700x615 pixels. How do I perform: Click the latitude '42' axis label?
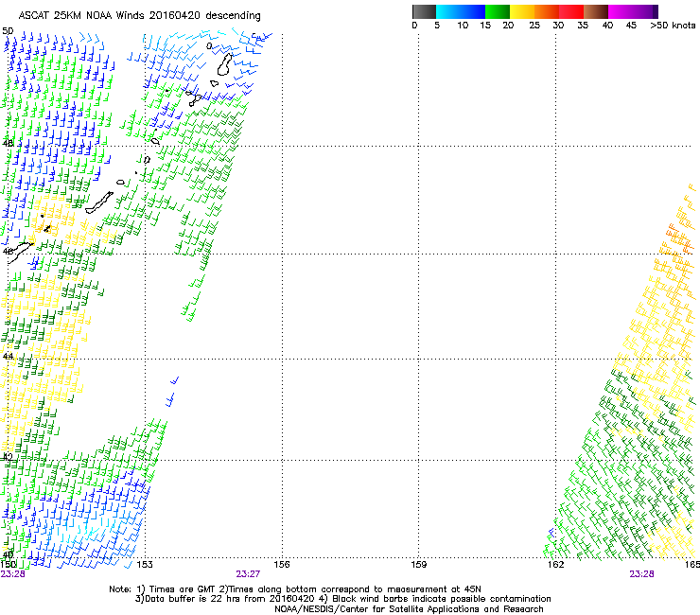tap(8, 457)
